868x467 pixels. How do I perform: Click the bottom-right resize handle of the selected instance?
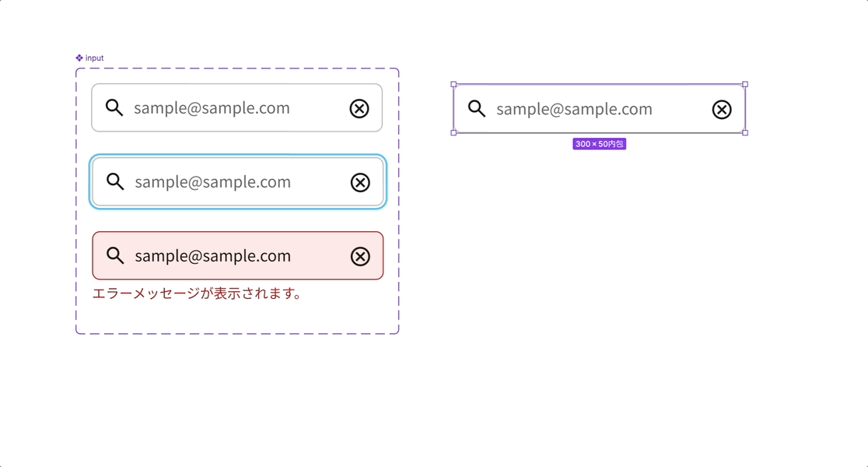745,133
